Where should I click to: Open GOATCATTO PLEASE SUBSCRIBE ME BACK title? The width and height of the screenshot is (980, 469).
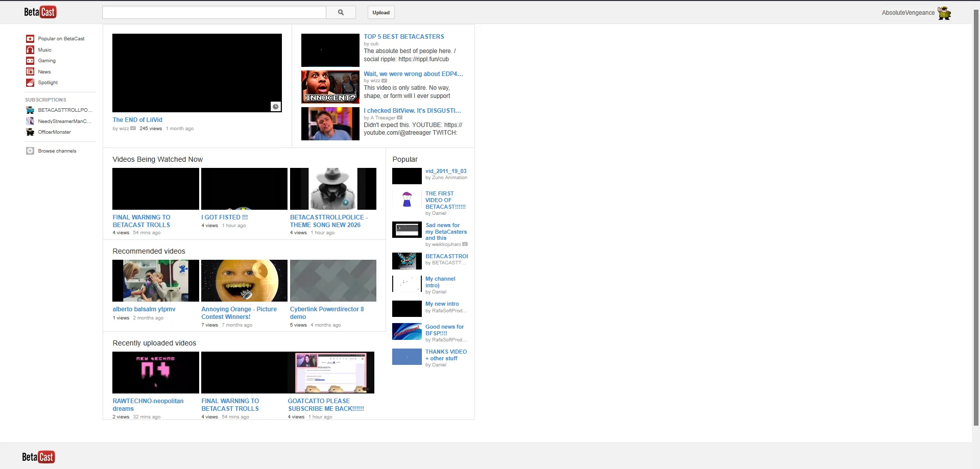point(326,405)
